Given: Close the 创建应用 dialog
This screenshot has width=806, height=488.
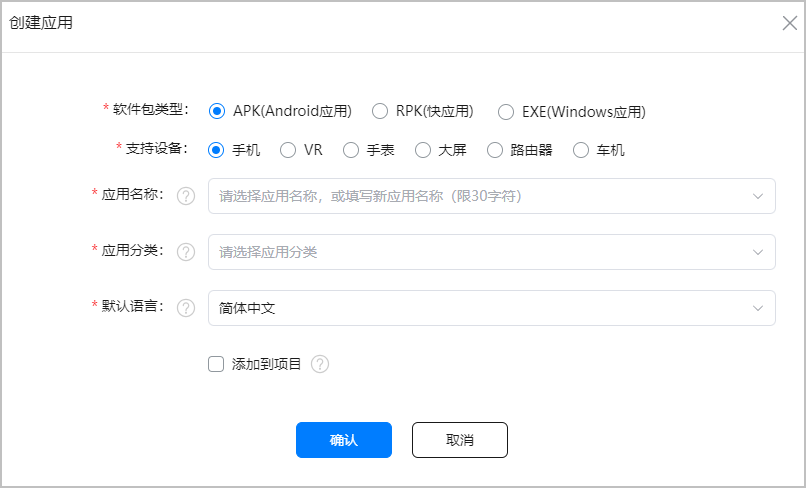Looking at the screenshot, I should [789, 24].
